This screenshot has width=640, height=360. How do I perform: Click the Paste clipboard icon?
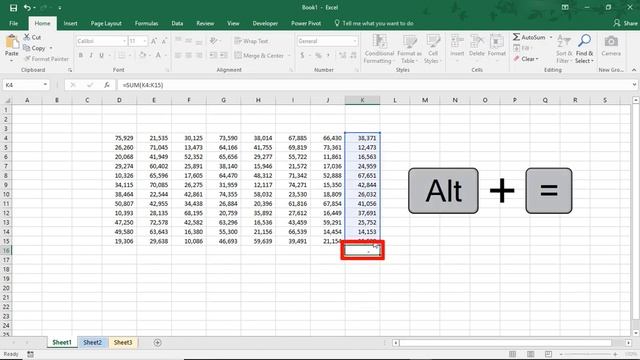12,42
